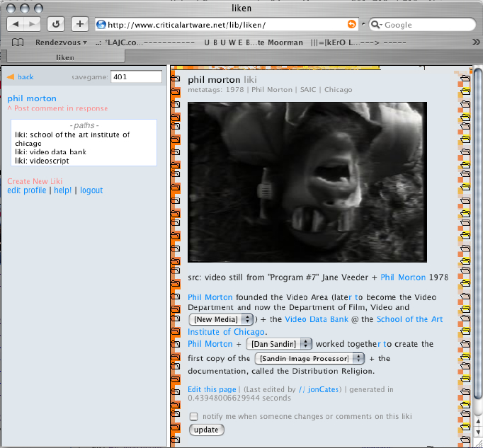Open path liki: videoscript
483x448 pixels.
click(42, 161)
